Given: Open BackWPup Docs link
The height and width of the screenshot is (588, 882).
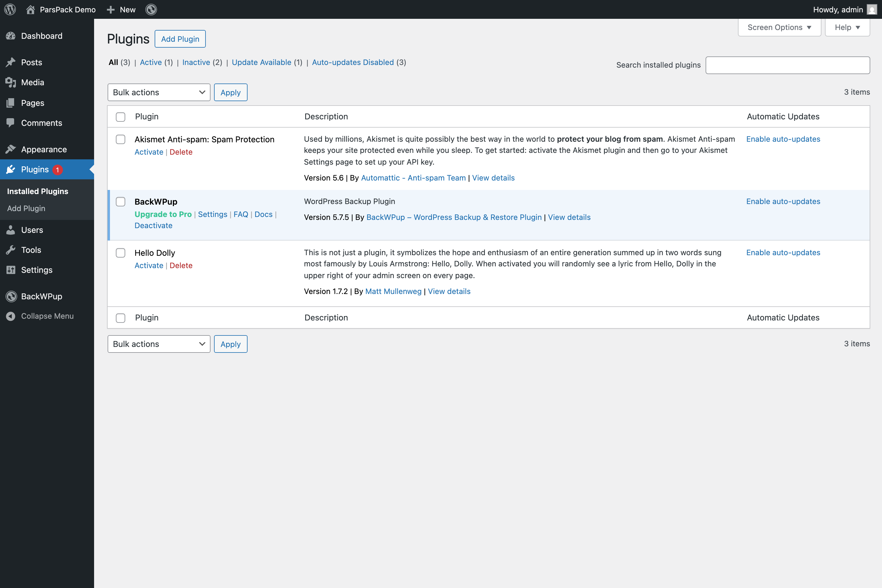Looking at the screenshot, I should (x=264, y=214).
